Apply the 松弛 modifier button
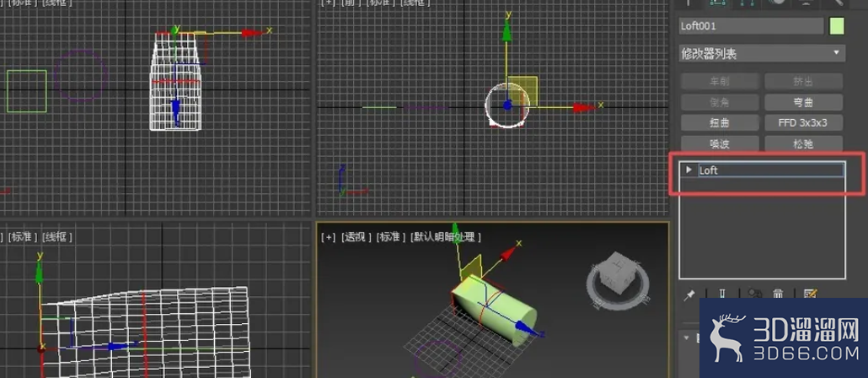 803,144
